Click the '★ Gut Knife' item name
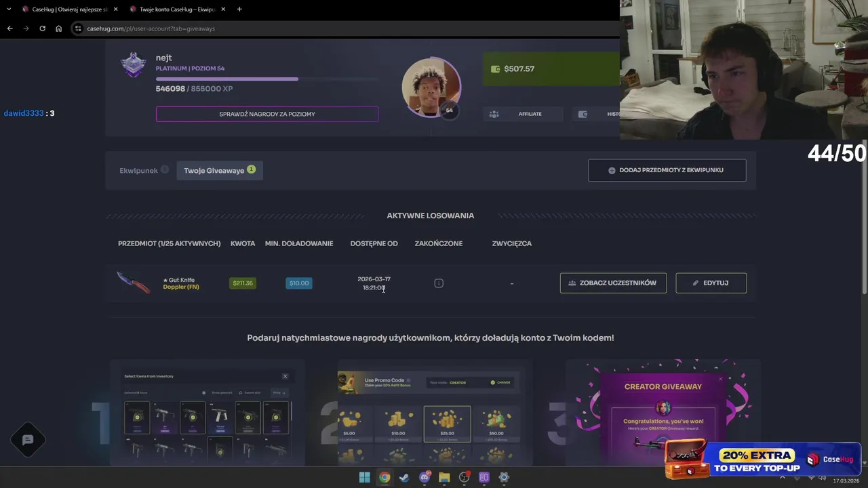The image size is (868, 488). click(178, 279)
